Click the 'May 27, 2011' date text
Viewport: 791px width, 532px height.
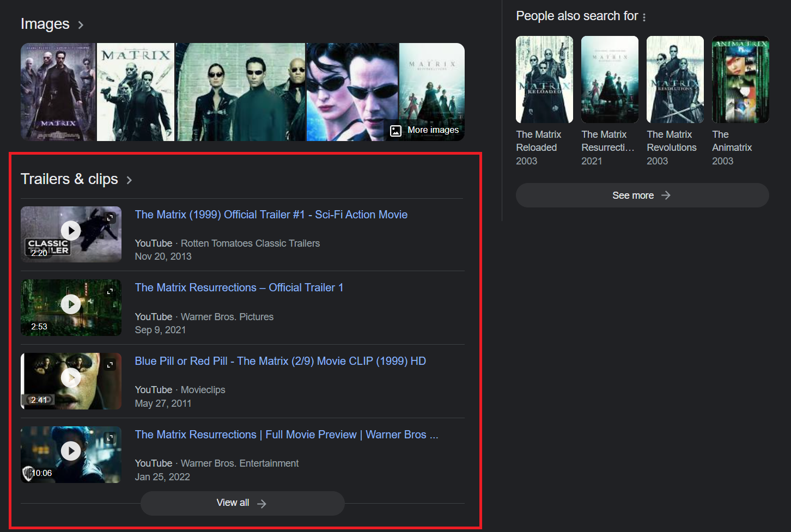pos(163,403)
